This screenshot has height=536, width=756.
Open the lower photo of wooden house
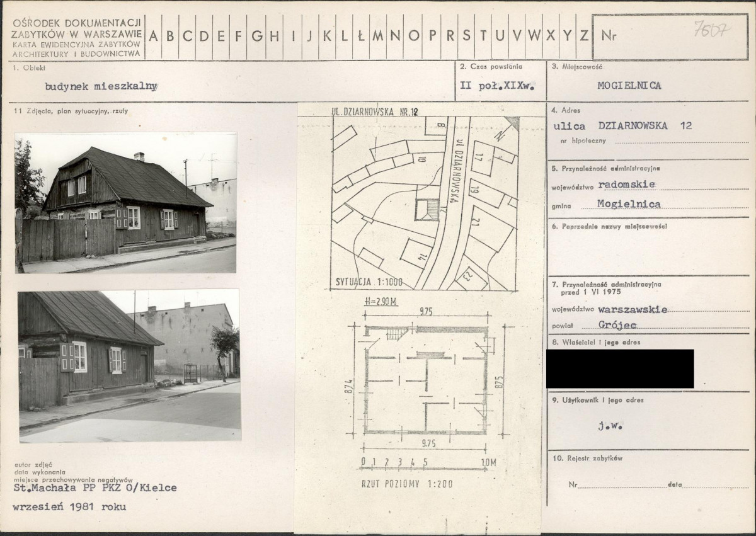(x=129, y=365)
